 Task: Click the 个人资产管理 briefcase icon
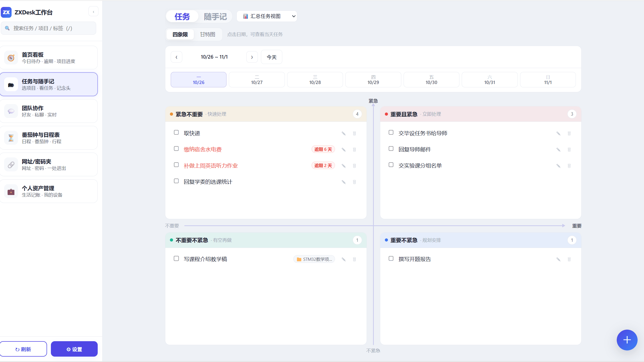click(x=11, y=191)
